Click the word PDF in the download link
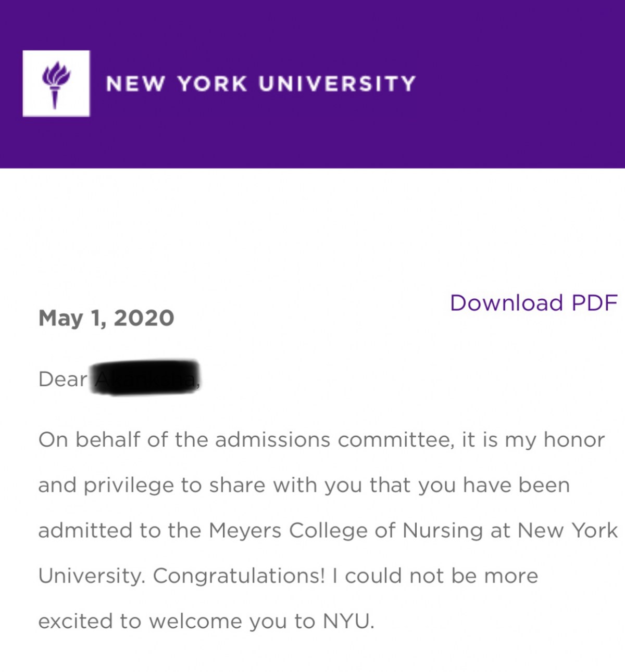Viewport: 625px width, 672px height. pyautogui.click(x=594, y=303)
